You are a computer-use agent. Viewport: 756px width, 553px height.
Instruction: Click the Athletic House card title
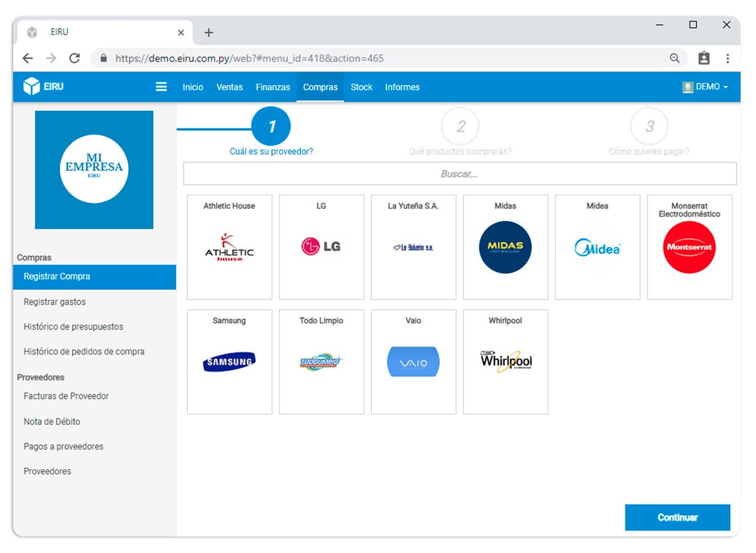coord(229,206)
